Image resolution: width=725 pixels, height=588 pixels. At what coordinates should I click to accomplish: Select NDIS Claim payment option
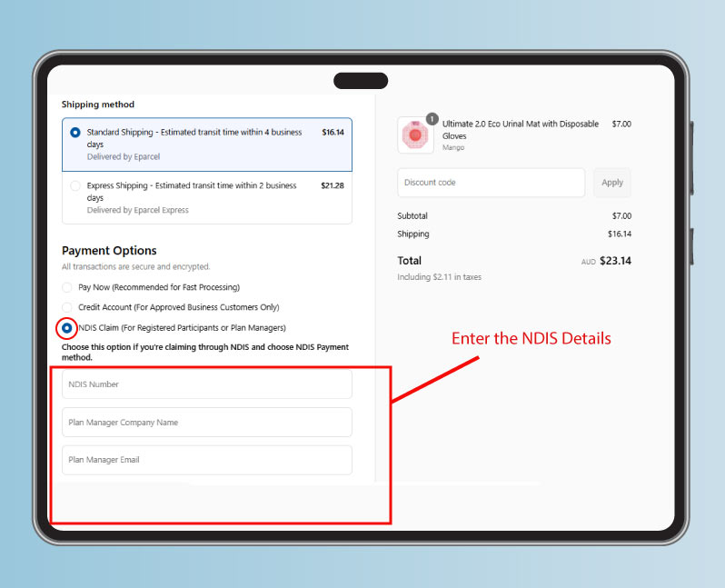[67, 328]
